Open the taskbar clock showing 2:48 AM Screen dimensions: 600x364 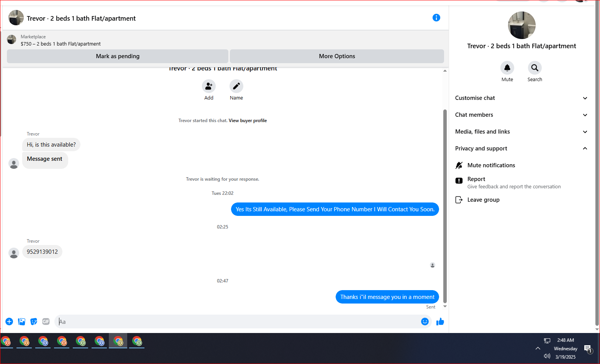pos(566,340)
